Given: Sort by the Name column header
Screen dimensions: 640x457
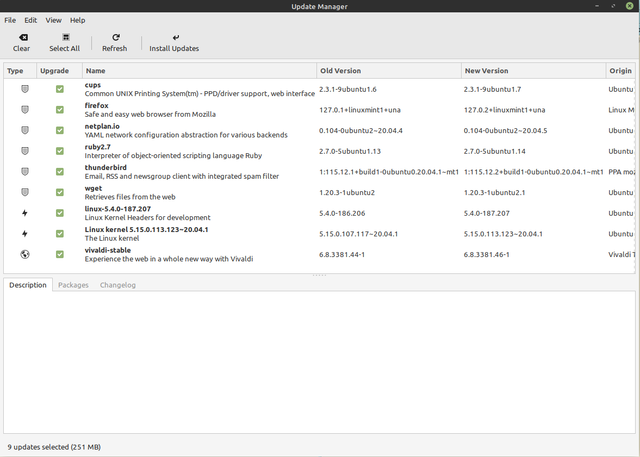Looking at the screenshot, I should [x=200, y=71].
